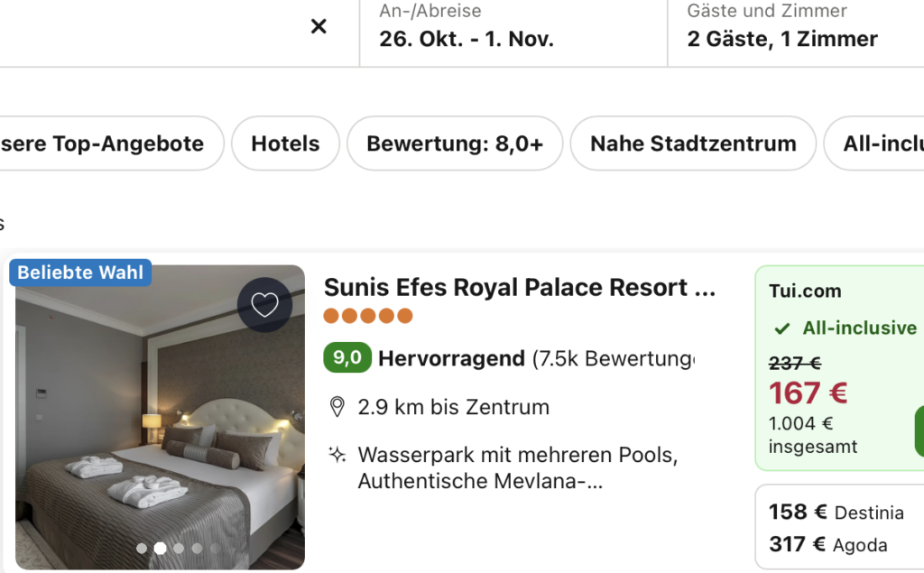Select the first image carousel dot
924x573 pixels.
pos(142,549)
